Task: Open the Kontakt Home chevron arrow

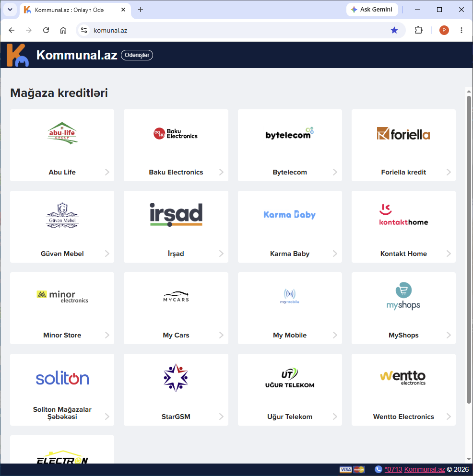Action: click(449, 254)
